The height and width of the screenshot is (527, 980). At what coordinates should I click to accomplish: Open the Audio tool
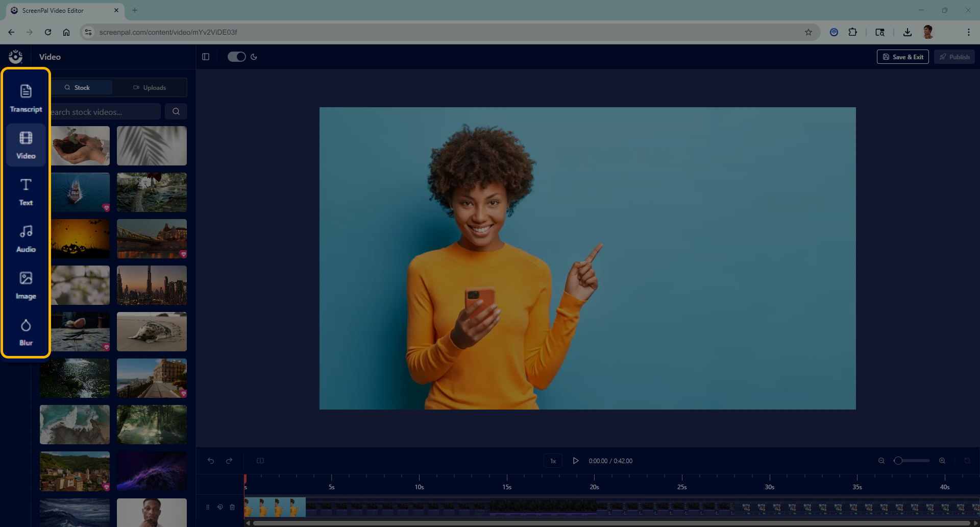[x=26, y=239]
